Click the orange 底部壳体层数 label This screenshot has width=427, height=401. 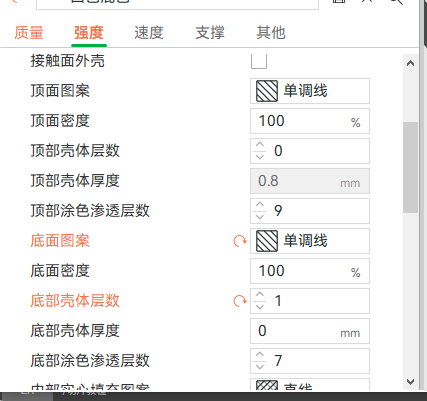(75, 301)
